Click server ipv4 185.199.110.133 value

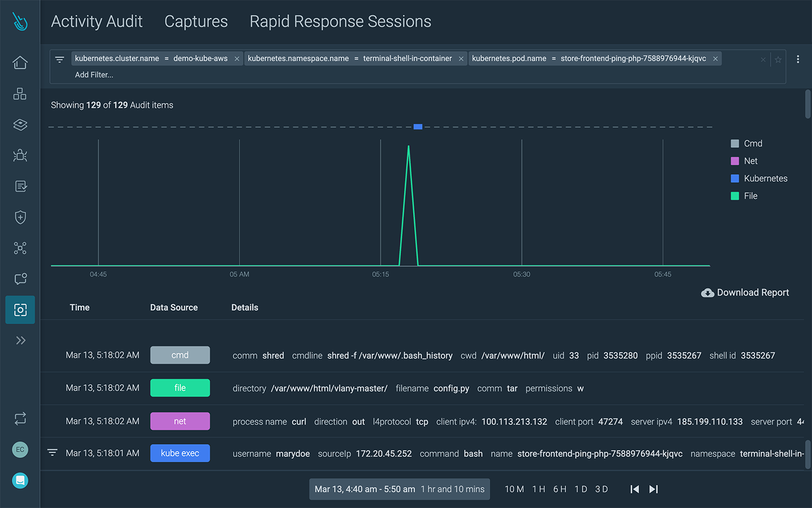710,421
